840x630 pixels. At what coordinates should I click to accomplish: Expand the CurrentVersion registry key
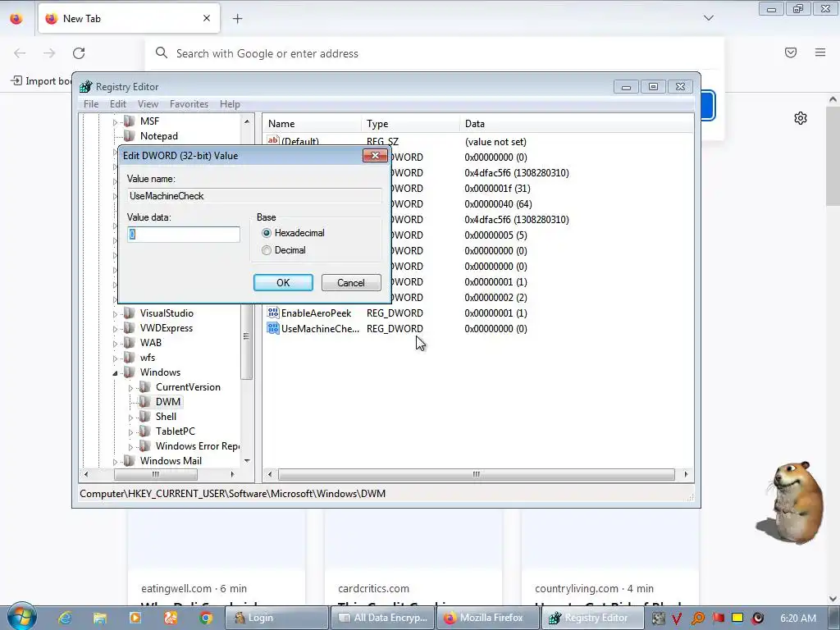tap(130, 388)
